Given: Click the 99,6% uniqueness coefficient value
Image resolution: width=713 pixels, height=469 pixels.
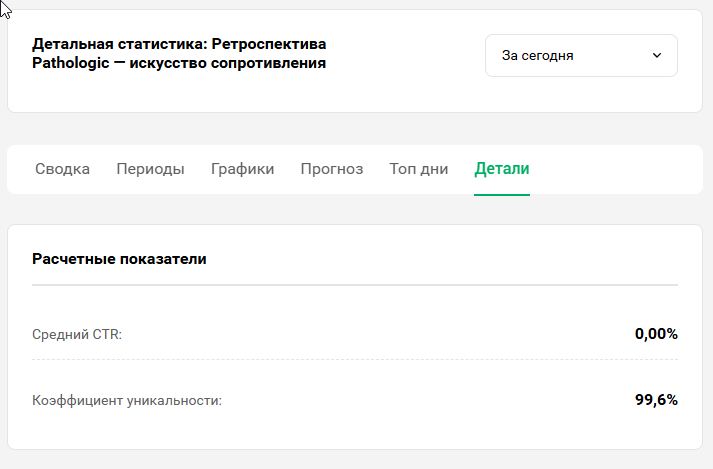Looking at the screenshot, I should pos(656,400).
